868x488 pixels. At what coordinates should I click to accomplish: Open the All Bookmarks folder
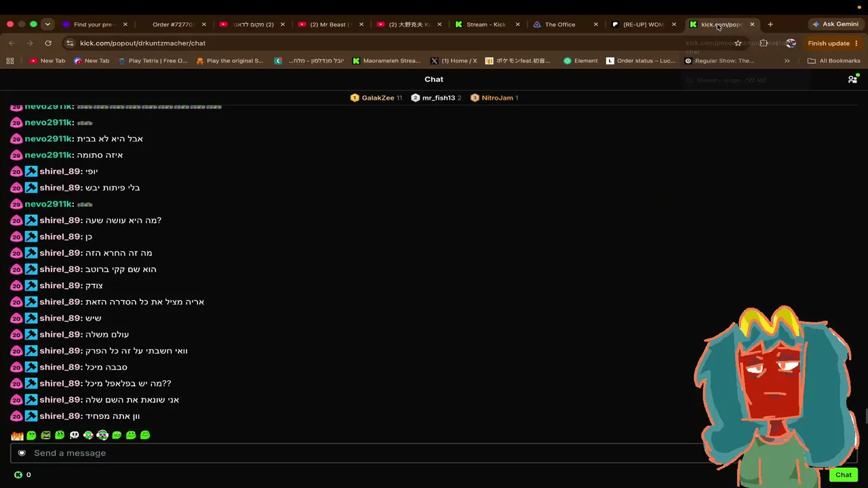click(x=833, y=60)
